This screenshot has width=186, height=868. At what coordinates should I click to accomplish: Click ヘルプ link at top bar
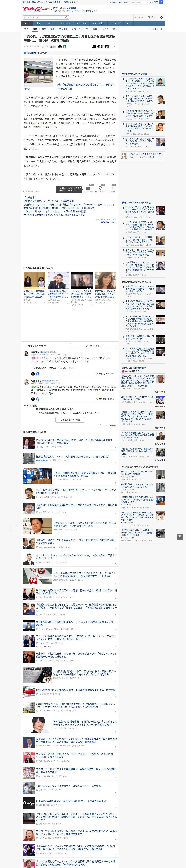pyautogui.click(x=127, y=2)
